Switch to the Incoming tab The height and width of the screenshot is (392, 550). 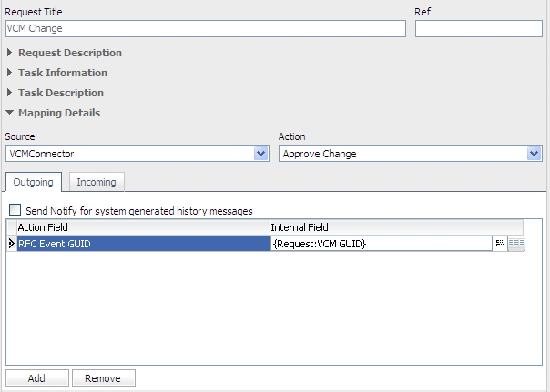pyautogui.click(x=96, y=182)
